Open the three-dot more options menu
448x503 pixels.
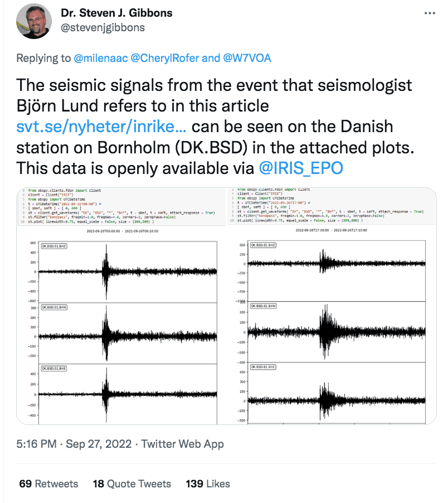(x=430, y=13)
